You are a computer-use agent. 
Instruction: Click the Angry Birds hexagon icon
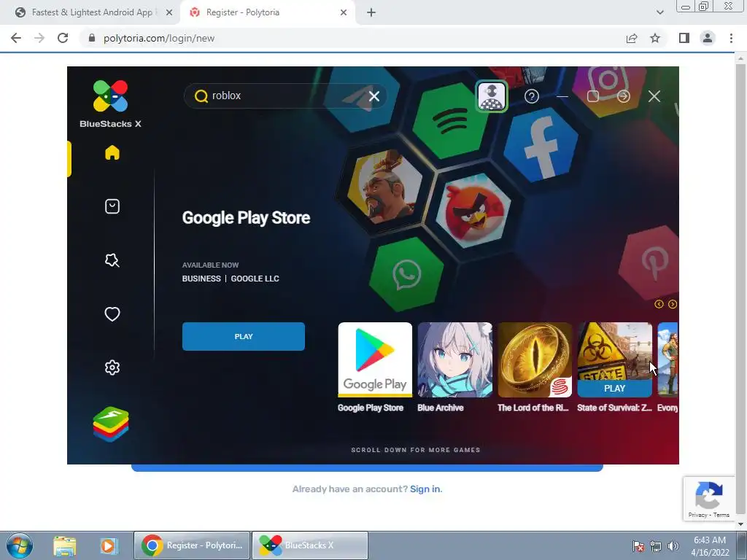click(x=473, y=209)
